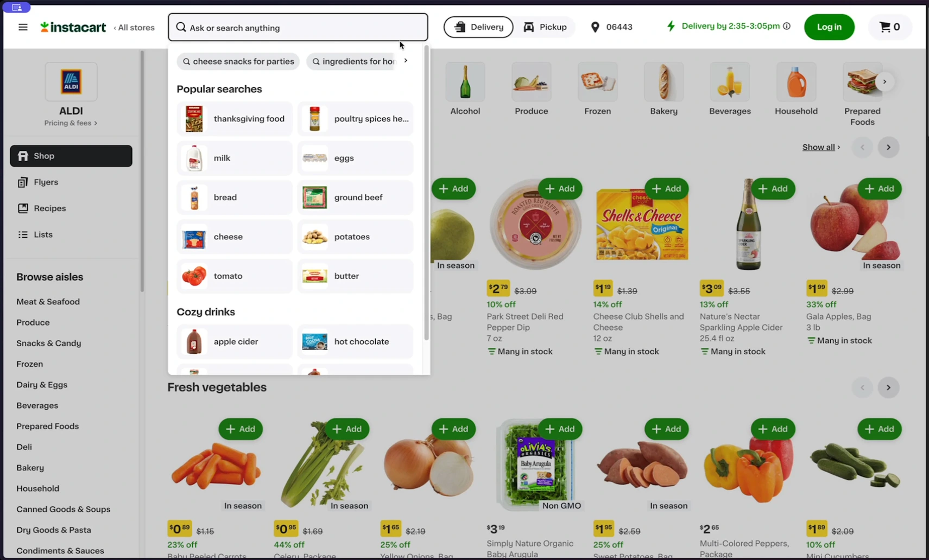
Task: Open the Bakery baguette category icon
Action: click(663, 82)
